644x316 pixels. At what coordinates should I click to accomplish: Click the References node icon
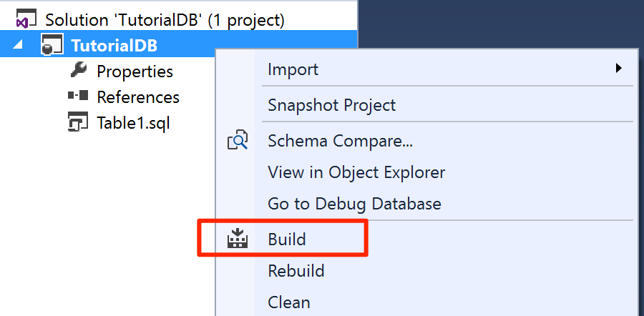pos(77,96)
